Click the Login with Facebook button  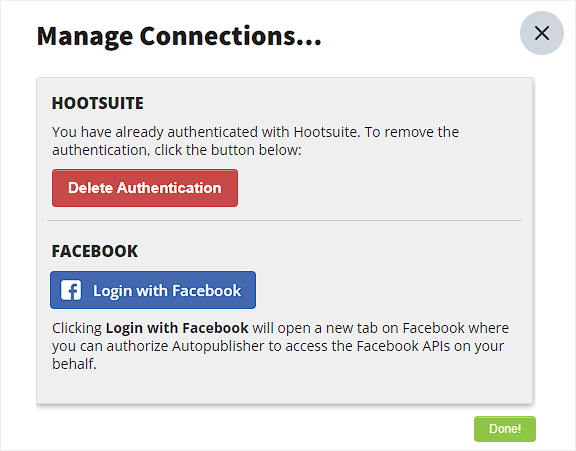tap(153, 290)
